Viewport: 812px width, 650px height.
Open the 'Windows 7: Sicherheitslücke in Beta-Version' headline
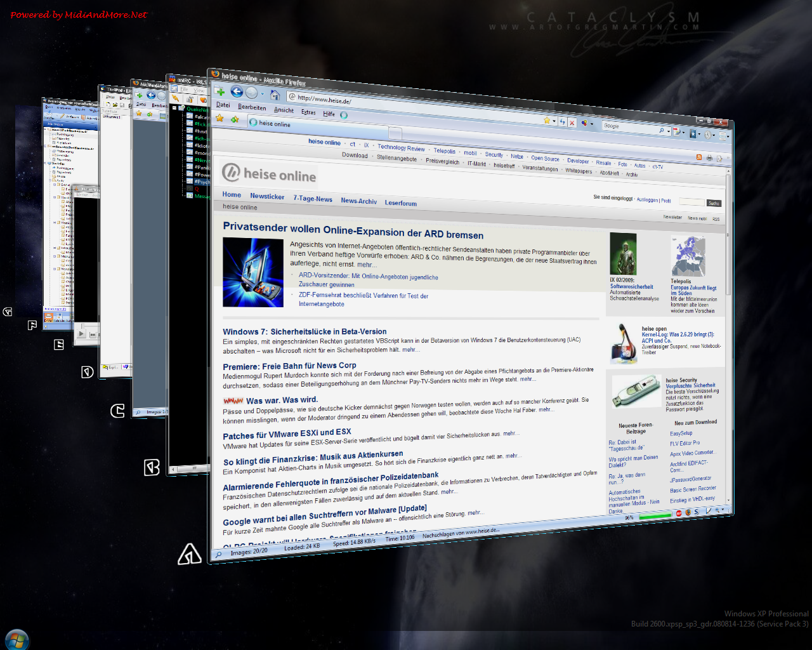[304, 331]
